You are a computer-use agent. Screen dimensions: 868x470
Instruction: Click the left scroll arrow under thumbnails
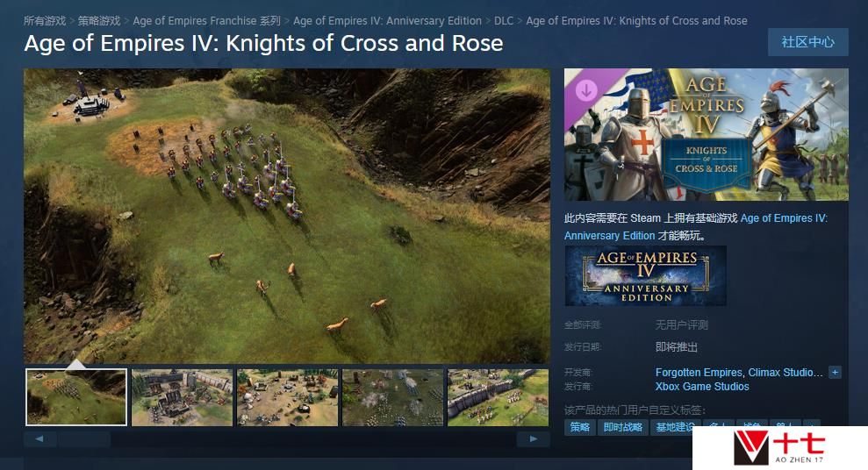pyautogui.click(x=39, y=439)
